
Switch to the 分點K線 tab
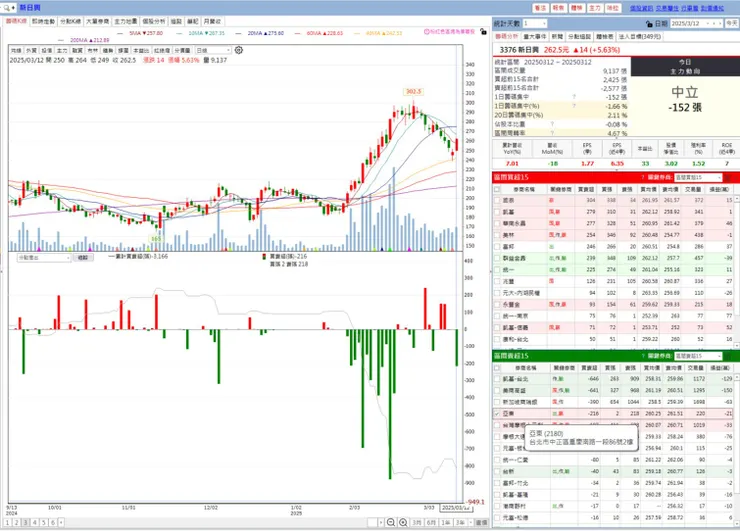[71, 22]
